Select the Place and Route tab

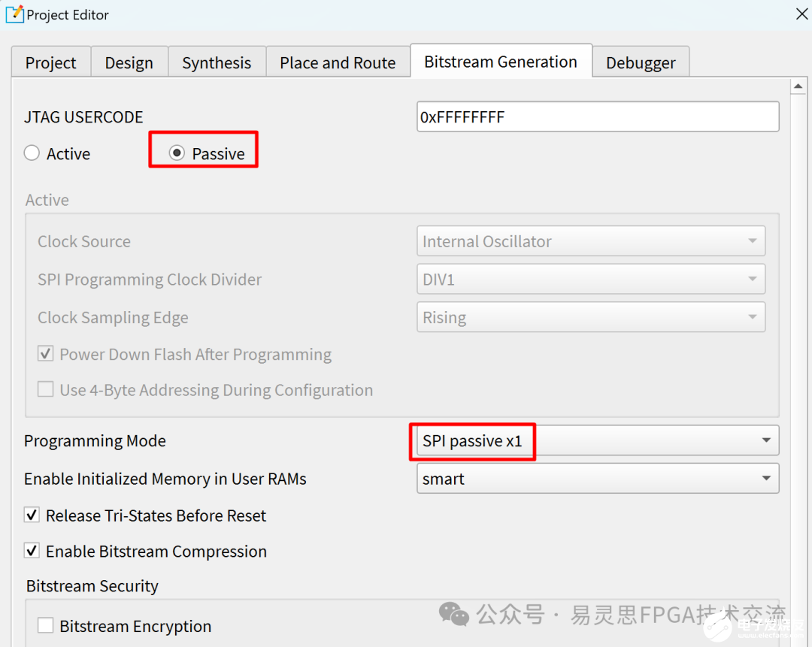[338, 63]
